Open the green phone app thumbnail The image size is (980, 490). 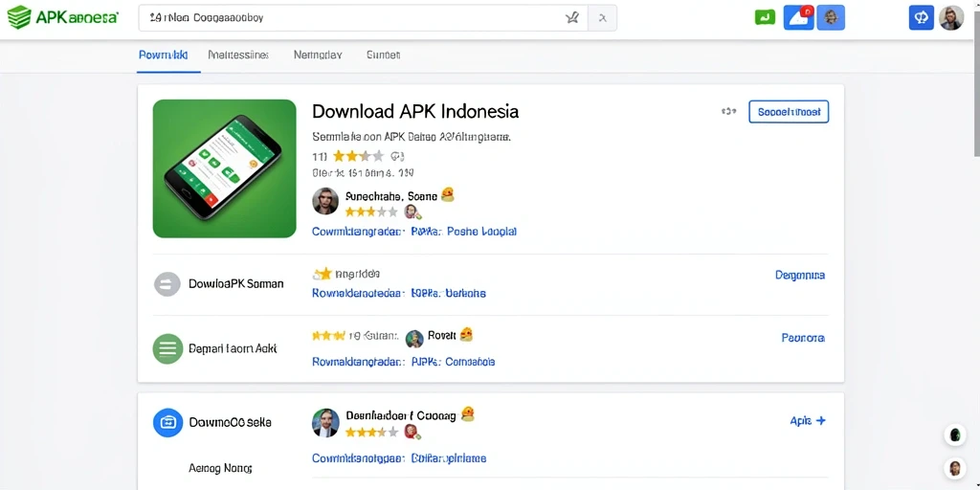coord(224,168)
